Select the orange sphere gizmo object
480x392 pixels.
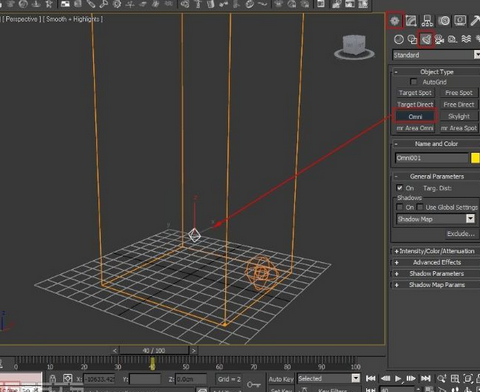click(262, 273)
